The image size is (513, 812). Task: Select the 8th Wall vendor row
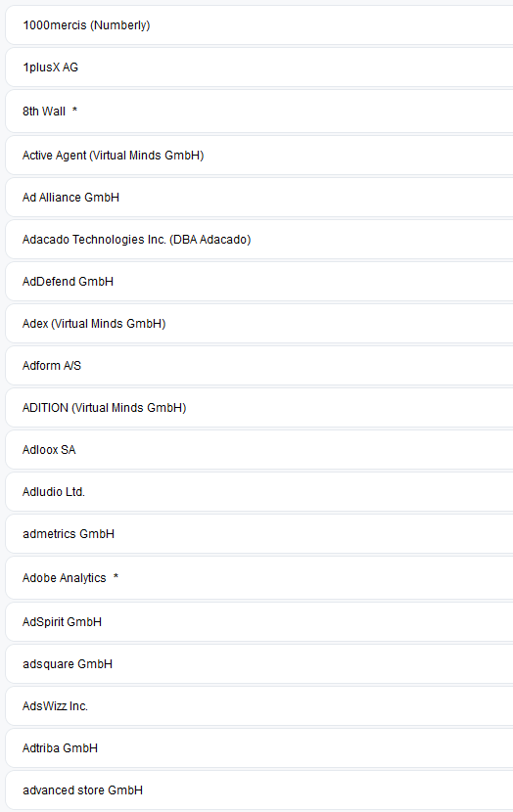(x=259, y=112)
